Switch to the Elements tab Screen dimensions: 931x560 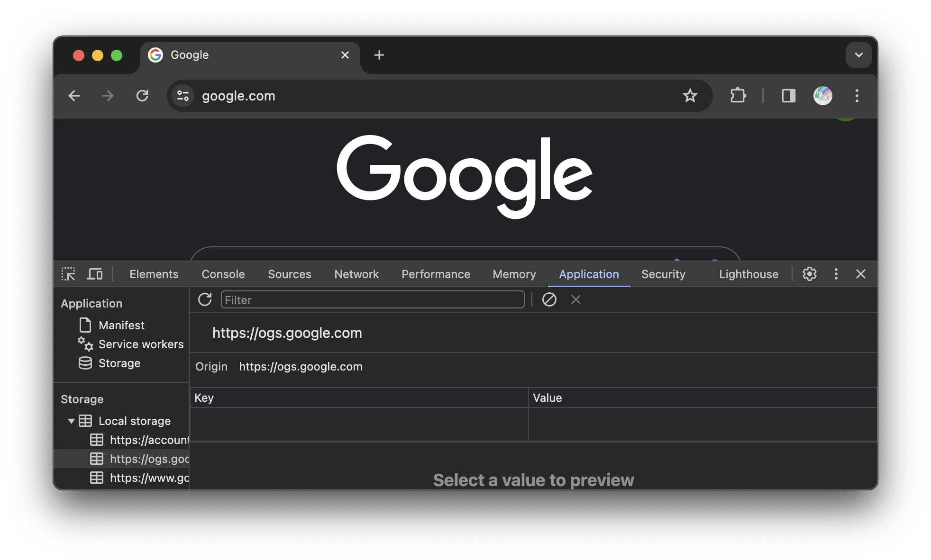click(154, 274)
